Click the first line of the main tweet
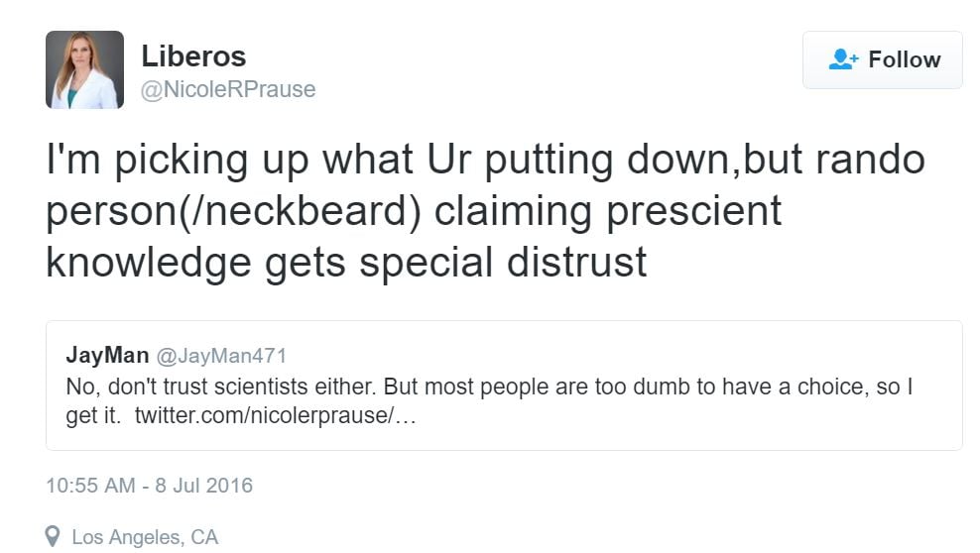980x553 pixels. tap(486, 162)
